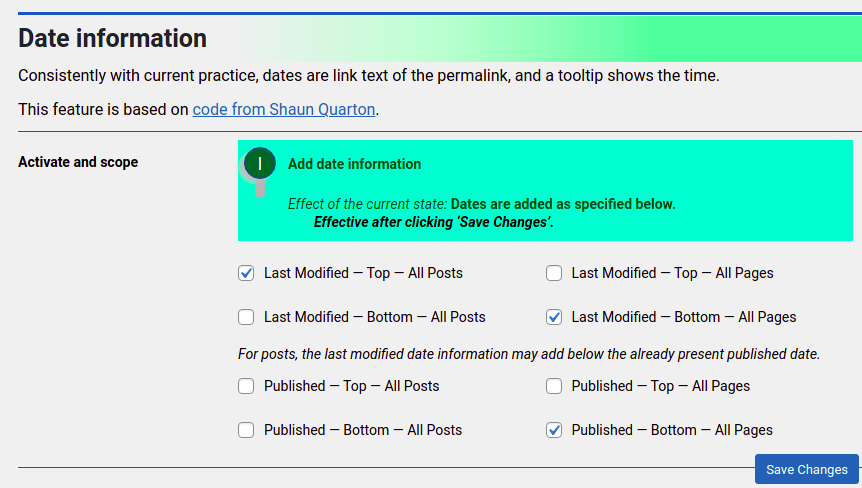Tick the Published — Top — All Pages checkbox
This screenshot has height=488, width=862.
[554, 386]
